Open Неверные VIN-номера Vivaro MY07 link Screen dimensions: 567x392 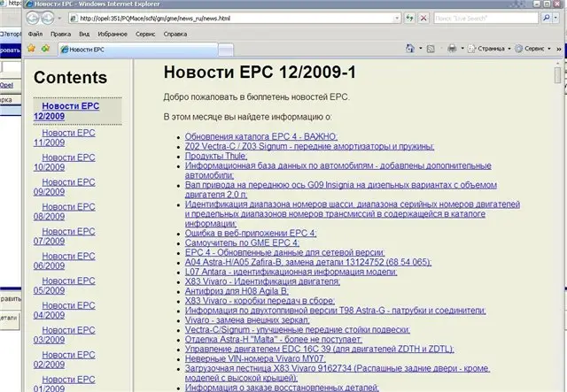255,358
